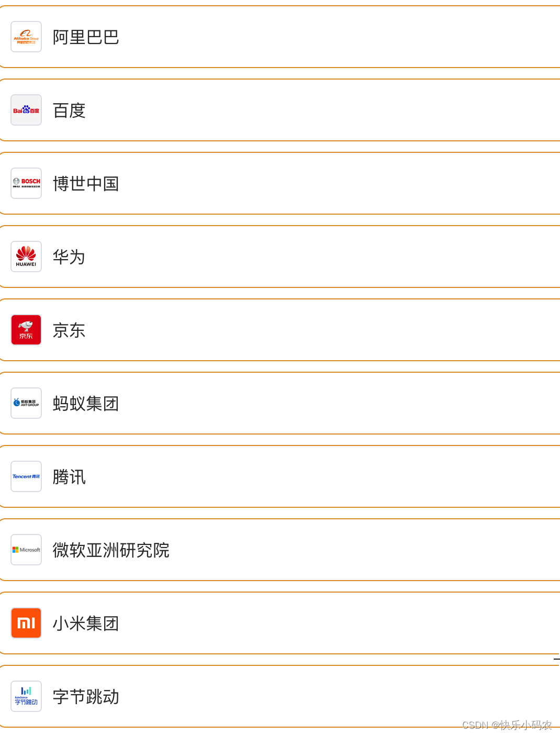Click the ByteDance logo icon
560x735 pixels.
coord(26,696)
